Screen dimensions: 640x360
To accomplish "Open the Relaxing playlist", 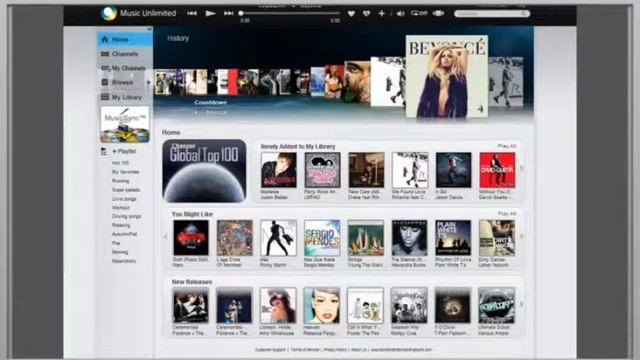I will (121, 225).
